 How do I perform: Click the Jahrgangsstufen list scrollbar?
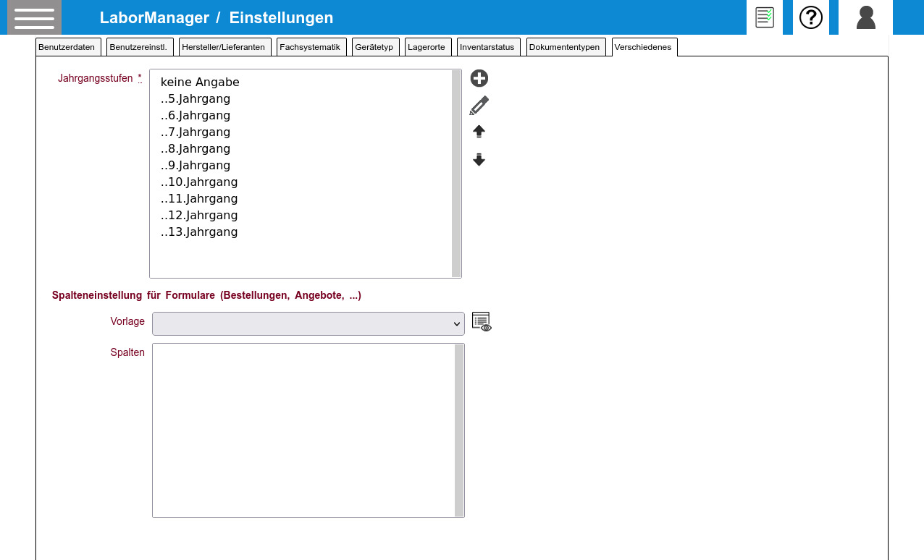click(x=456, y=174)
